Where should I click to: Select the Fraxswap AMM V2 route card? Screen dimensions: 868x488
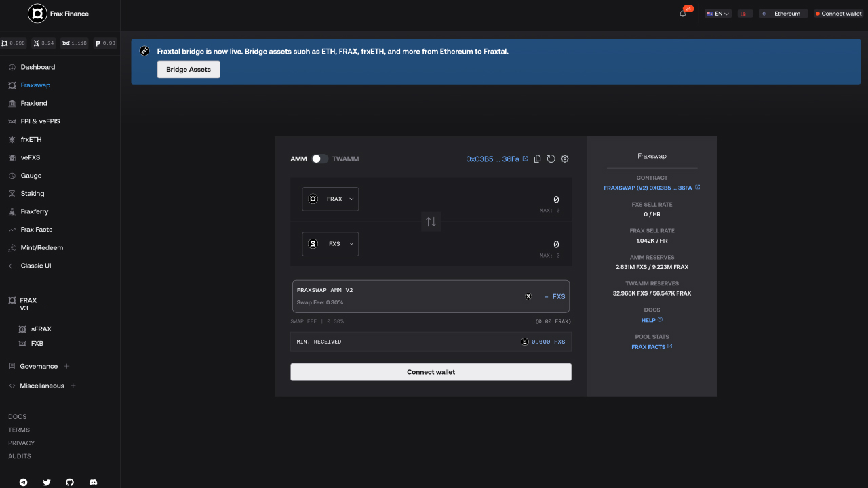tap(431, 296)
